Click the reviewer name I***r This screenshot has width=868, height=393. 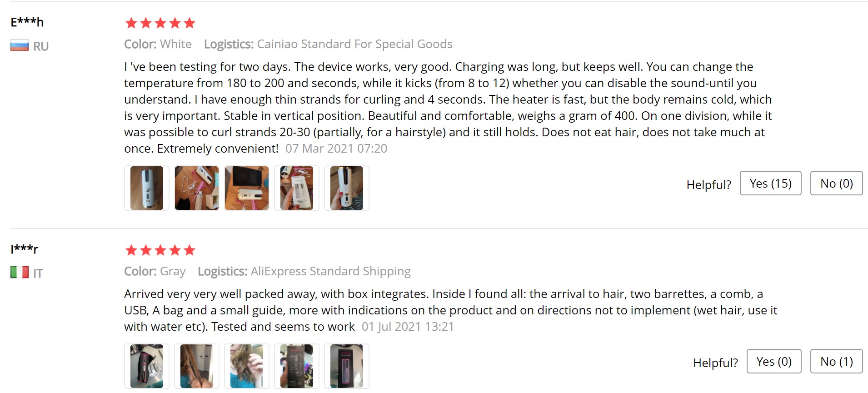pos(25,249)
